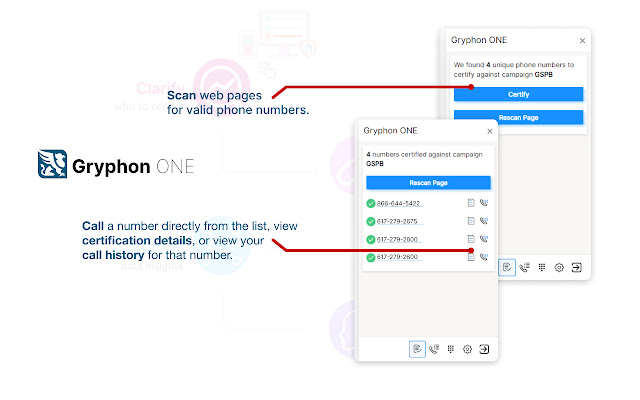The image size is (640, 400).
Task: Select certification tab icon in front panel footer
Action: [417, 349]
